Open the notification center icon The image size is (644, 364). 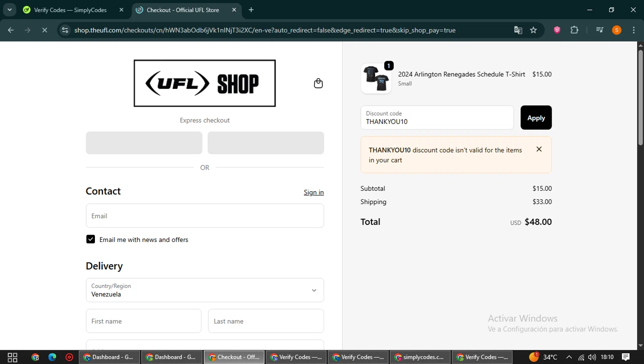[626, 357]
